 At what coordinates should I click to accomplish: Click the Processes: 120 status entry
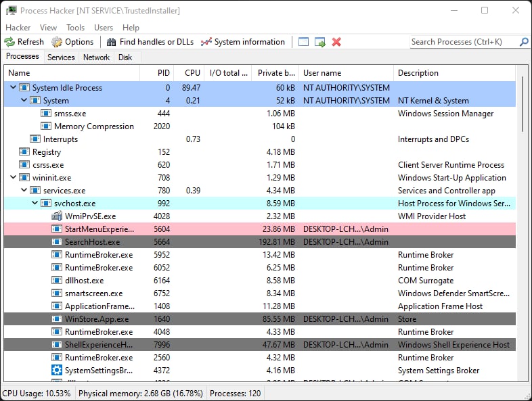235,393
